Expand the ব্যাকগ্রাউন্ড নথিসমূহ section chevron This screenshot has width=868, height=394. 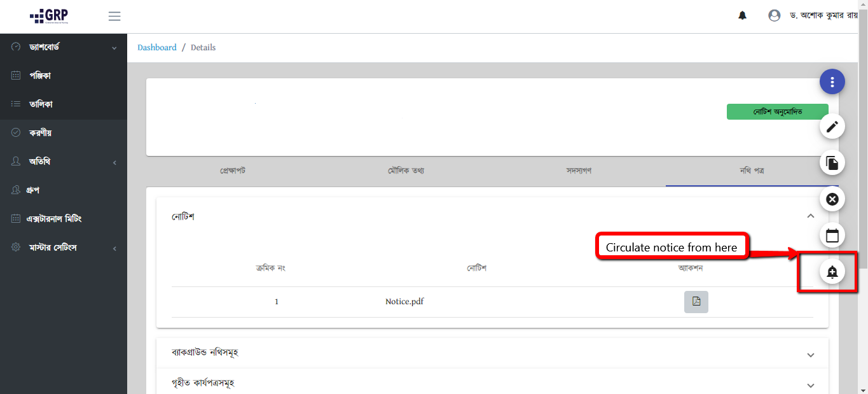(810, 355)
